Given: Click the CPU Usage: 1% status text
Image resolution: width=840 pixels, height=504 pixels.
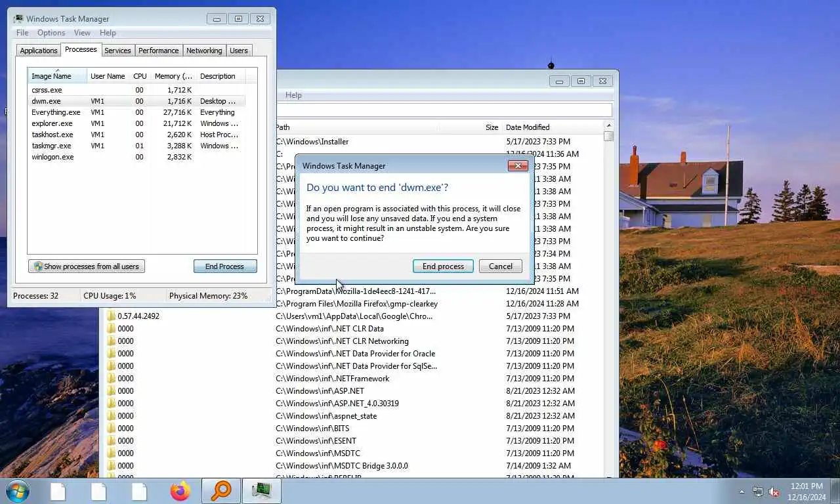Looking at the screenshot, I should (x=110, y=296).
